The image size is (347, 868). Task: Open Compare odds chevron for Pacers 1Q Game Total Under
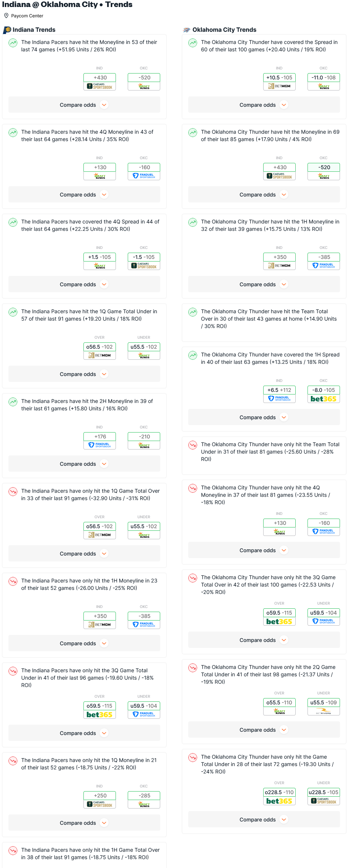(104, 374)
